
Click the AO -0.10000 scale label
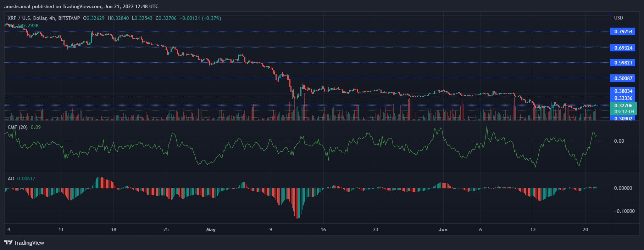coord(624,211)
